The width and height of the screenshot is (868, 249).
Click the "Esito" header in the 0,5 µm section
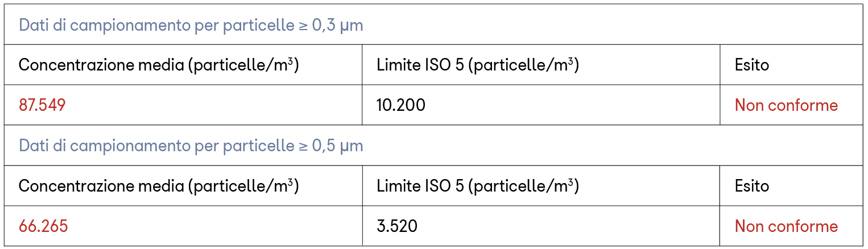[751, 186]
